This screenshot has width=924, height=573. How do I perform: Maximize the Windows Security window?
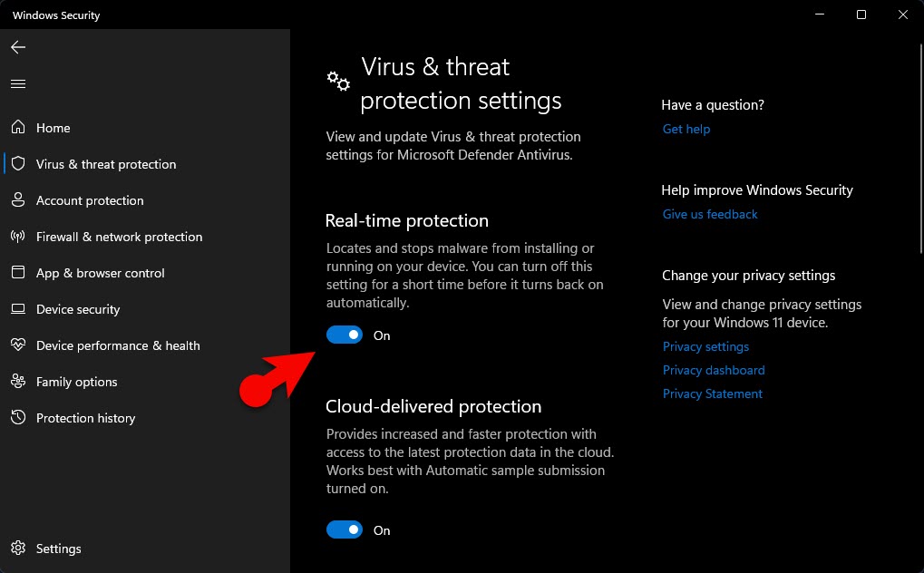[x=861, y=15]
